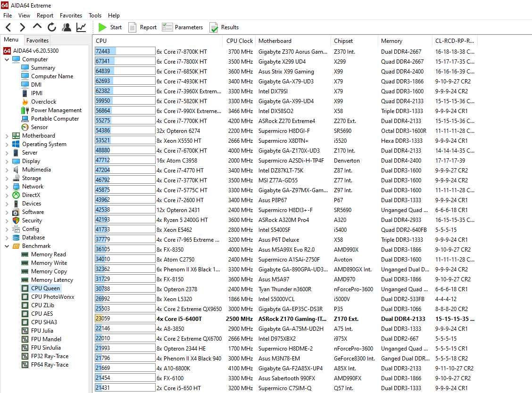Expand the Security tree node
The width and height of the screenshot is (532, 393).
[7, 221]
